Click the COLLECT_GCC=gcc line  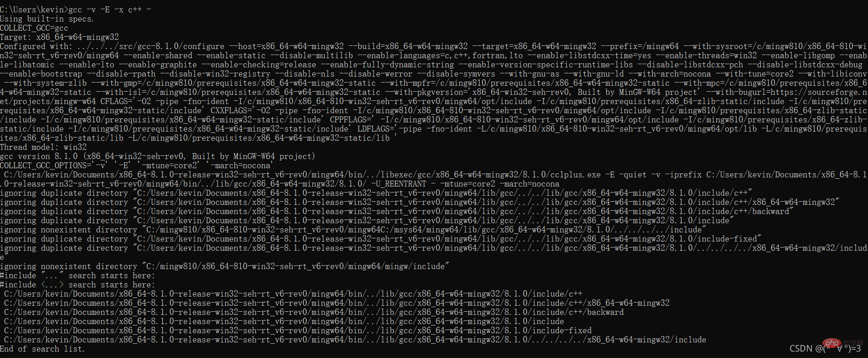click(34, 28)
